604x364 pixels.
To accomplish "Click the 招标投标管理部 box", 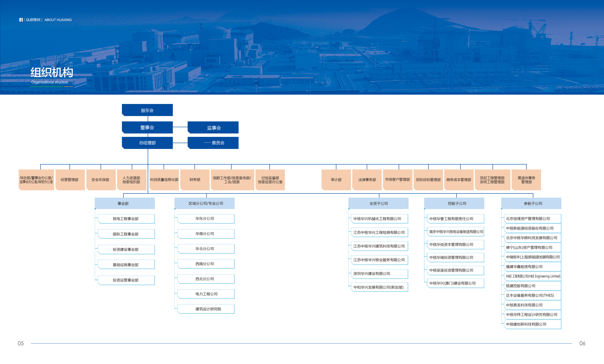I will click(x=428, y=180).
